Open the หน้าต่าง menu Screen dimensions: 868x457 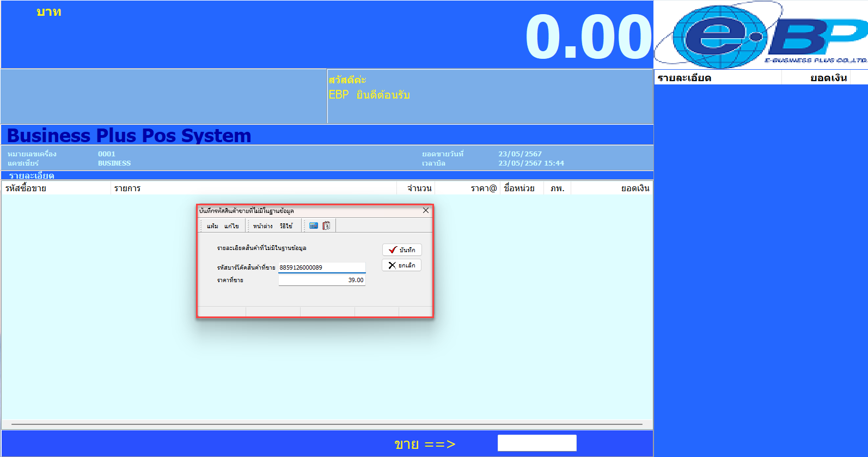[x=263, y=226]
